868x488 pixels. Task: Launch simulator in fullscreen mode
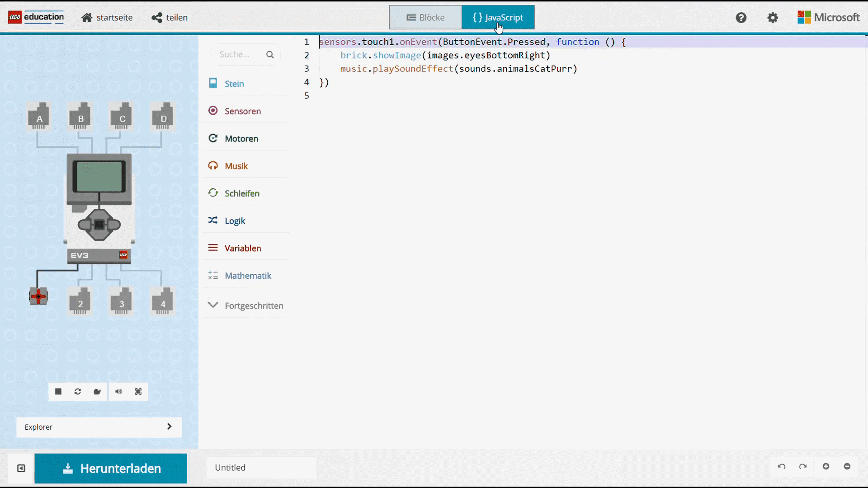point(138,391)
